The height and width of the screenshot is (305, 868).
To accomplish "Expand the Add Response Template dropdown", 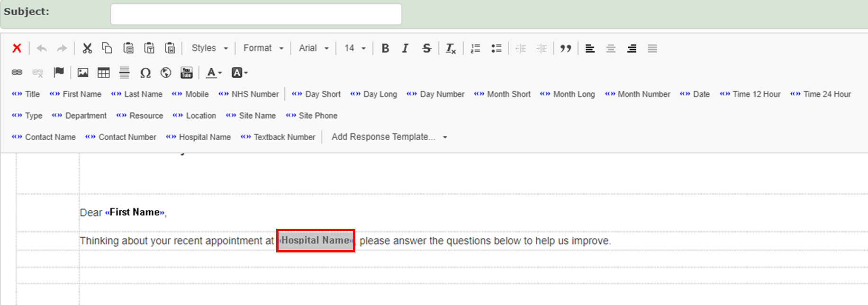I will (389, 137).
